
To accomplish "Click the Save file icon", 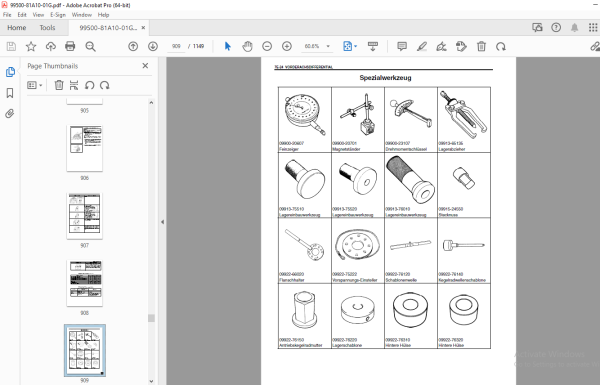I will point(11,46).
